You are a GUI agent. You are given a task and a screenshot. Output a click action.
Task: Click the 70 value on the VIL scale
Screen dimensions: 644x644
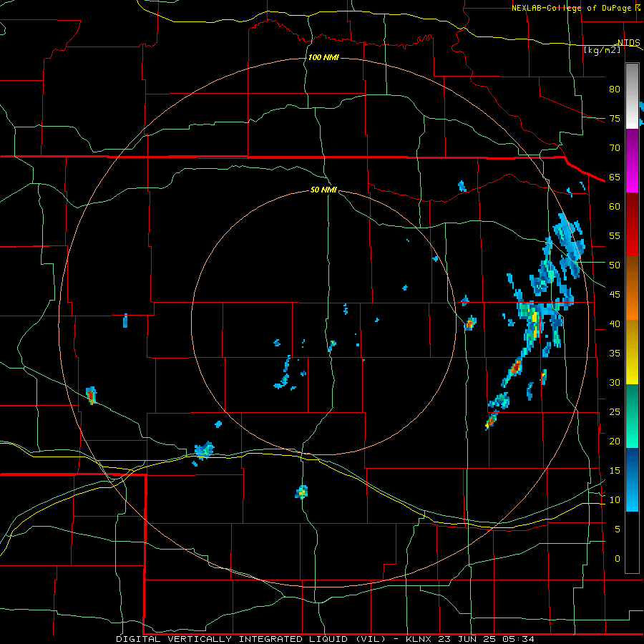pyautogui.click(x=615, y=148)
